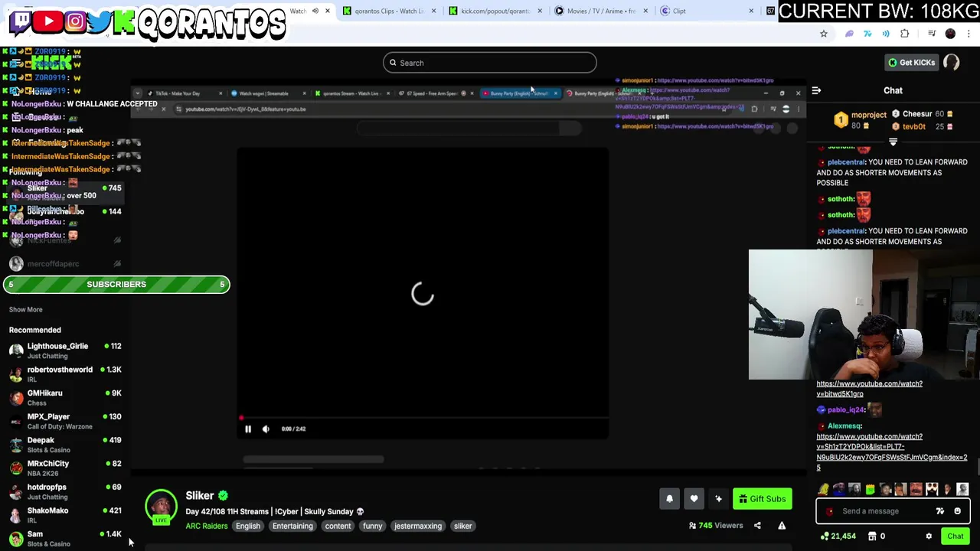Switch to the qorantos Clips tab
The width and height of the screenshot is (980, 551).
tap(390, 11)
